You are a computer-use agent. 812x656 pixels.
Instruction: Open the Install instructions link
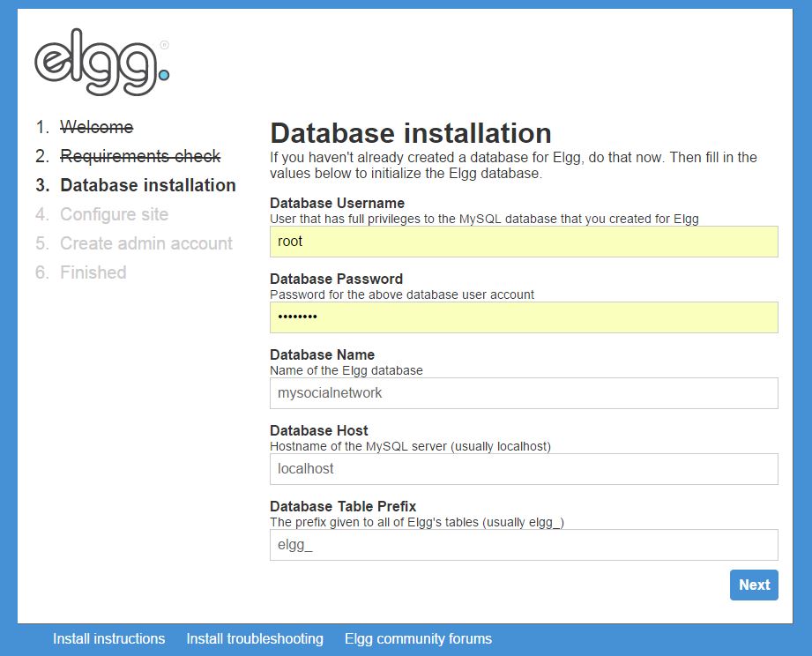pyautogui.click(x=108, y=638)
